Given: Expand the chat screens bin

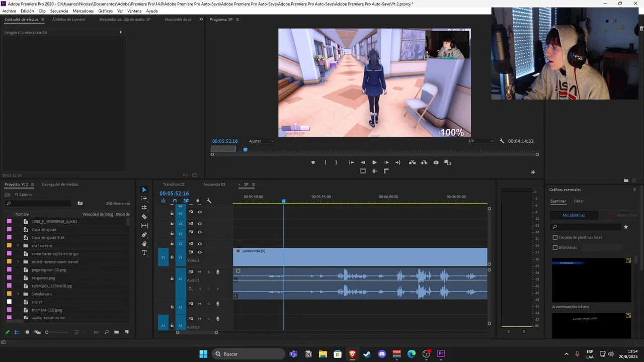Looking at the screenshot, I should point(18,245).
